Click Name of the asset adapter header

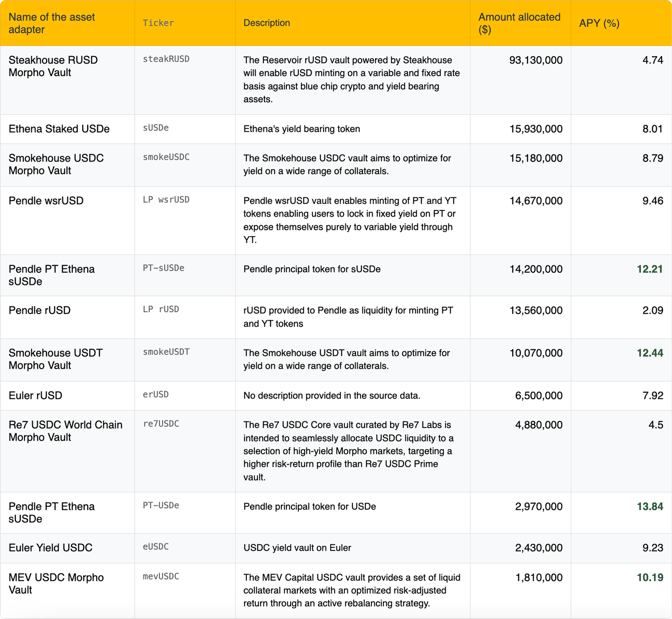click(x=52, y=23)
